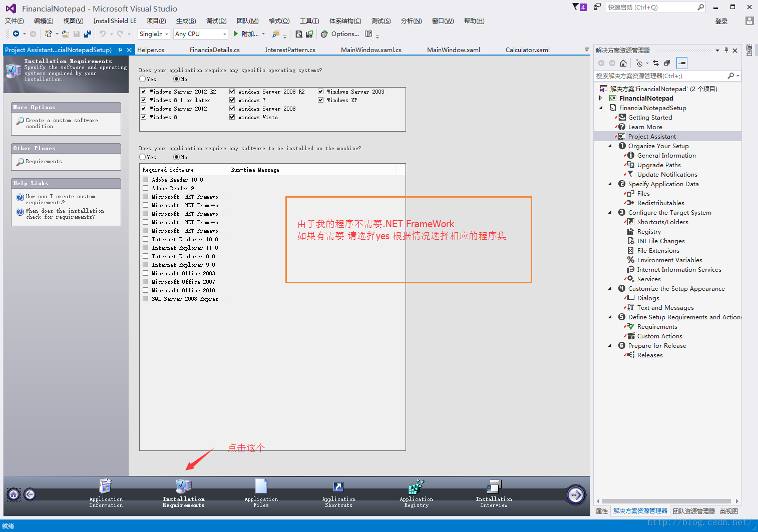Collapse Customize the Setup Appearance node
The image size is (758, 532).
coord(610,288)
